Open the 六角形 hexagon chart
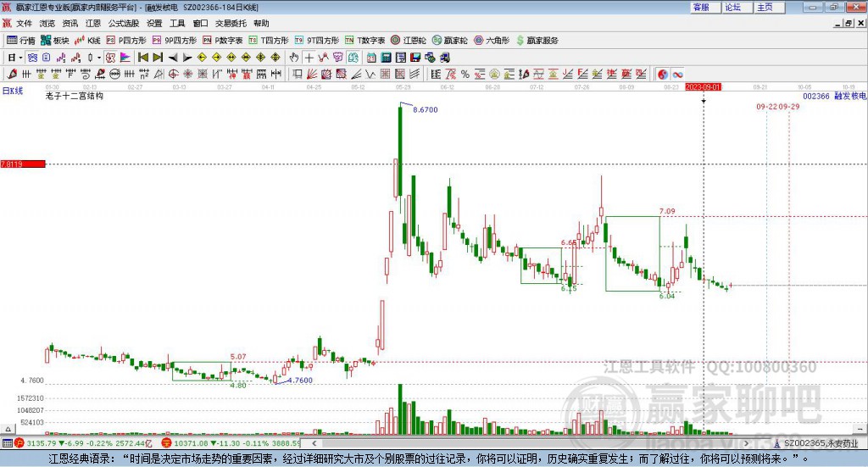 coord(492,41)
